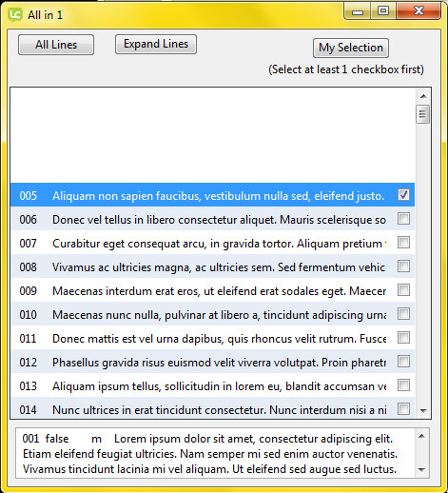Viewport: 448px width, 493px height.
Task: Minimize the All in 1 window
Action: pos(358,11)
